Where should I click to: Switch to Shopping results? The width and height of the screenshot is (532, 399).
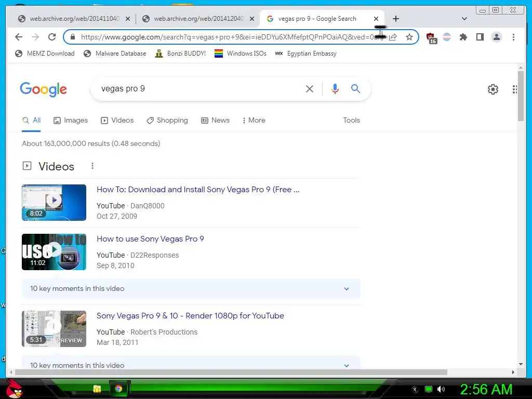[x=167, y=121]
